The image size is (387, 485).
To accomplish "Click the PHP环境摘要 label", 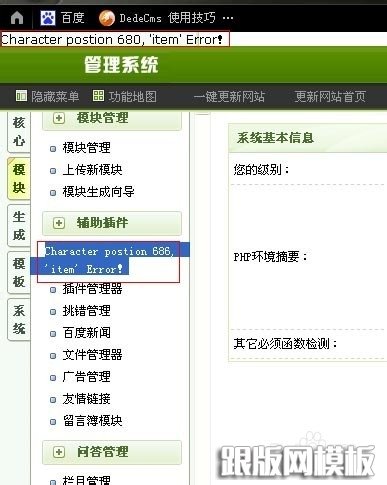I will tap(270, 257).
